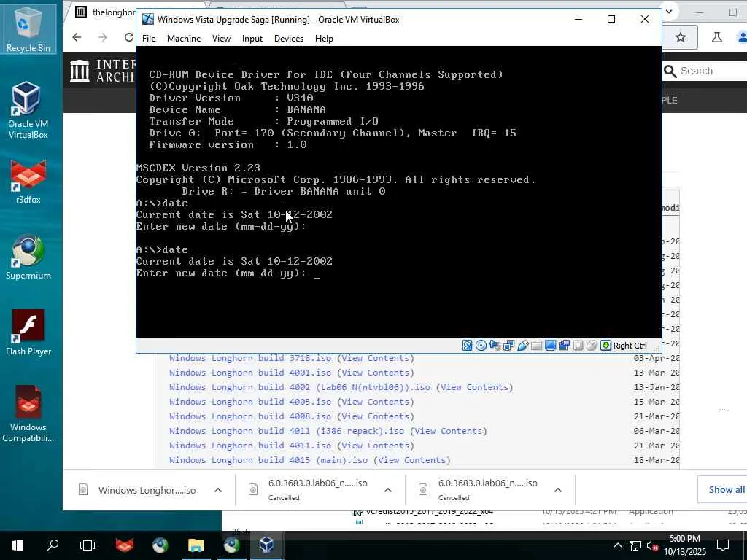The image size is (747, 560).
Task: Click the mouse integration indicator in VirtualBox
Action: pyautogui.click(x=592, y=346)
